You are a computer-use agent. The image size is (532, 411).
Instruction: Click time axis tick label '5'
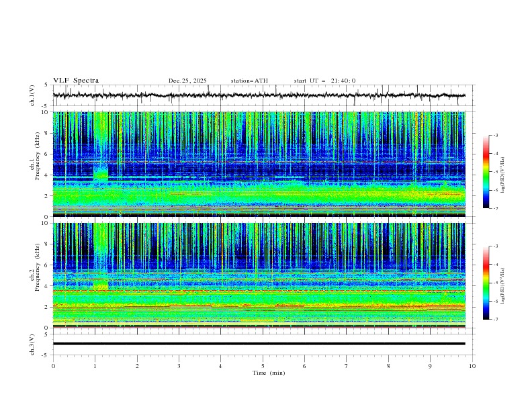(x=263, y=366)
